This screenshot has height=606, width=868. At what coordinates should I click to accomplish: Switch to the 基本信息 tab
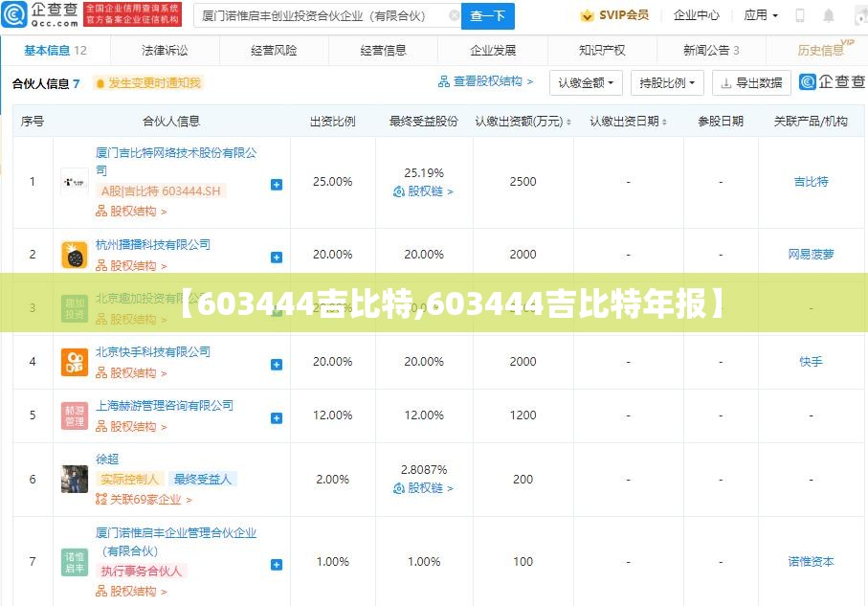pyautogui.click(x=56, y=51)
